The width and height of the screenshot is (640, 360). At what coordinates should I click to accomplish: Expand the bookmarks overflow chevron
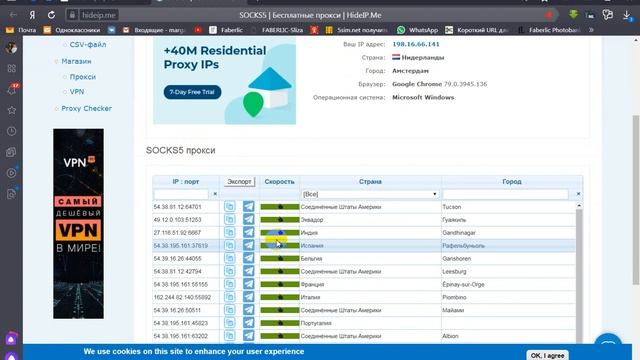click(x=591, y=30)
